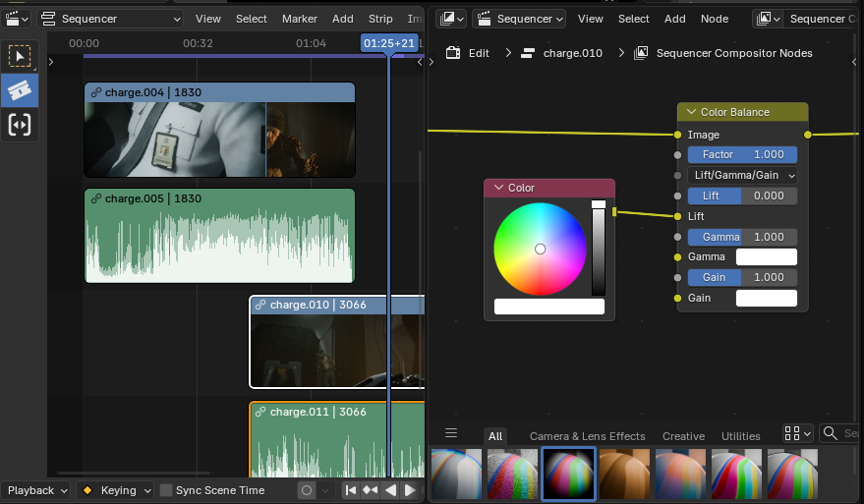Open the Gain white color swatch
The image size is (864, 504).
[767, 298]
